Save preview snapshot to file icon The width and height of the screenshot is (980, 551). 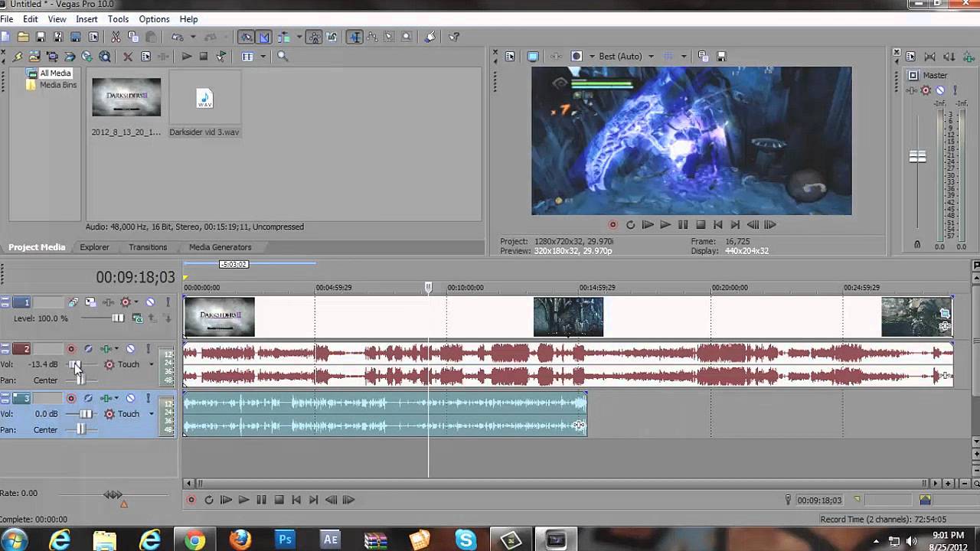point(721,57)
